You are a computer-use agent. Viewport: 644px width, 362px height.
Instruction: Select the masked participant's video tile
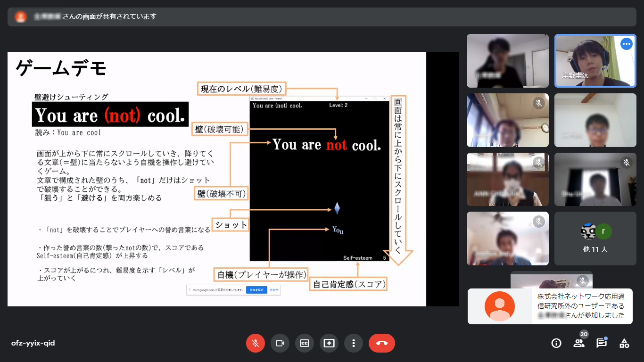click(507, 180)
